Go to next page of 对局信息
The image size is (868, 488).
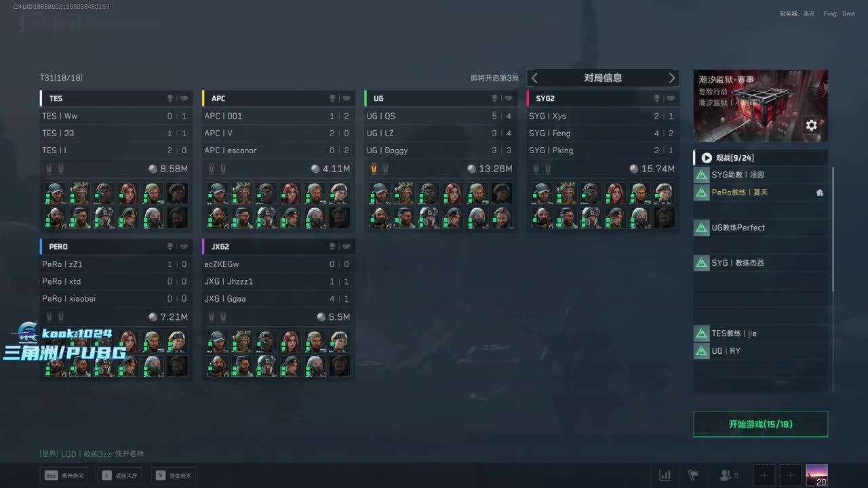pyautogui.click(x=672, y=78)
